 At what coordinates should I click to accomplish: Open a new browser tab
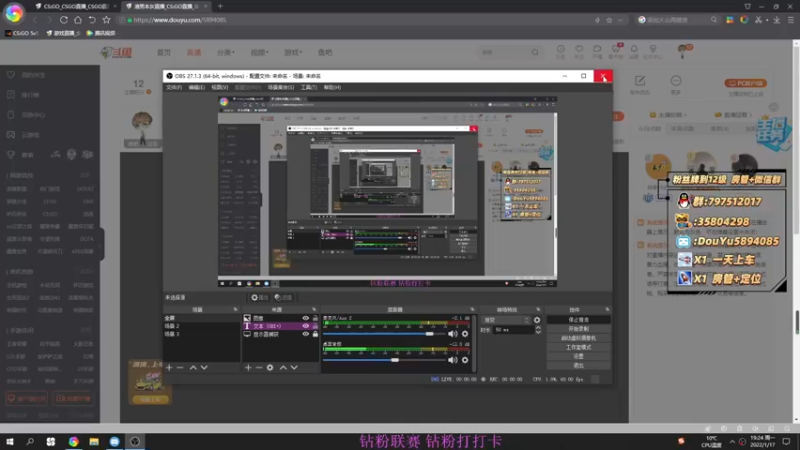(220, 6)
